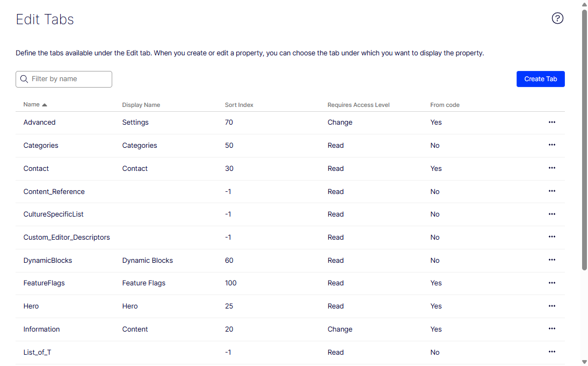Open the three-dot menu for Hero row
This screenshot has height=366, width=588.
(x=551, y=306)
